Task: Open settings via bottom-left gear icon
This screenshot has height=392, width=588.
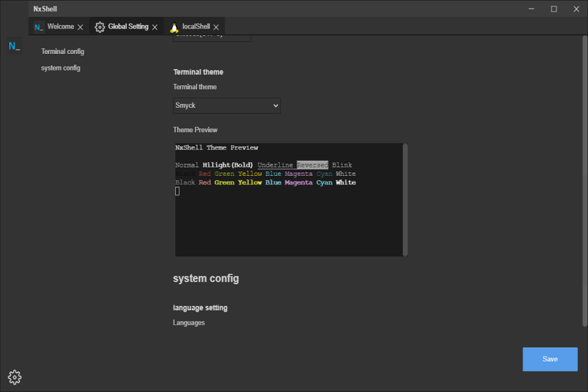Action: (x=14, y=377)
